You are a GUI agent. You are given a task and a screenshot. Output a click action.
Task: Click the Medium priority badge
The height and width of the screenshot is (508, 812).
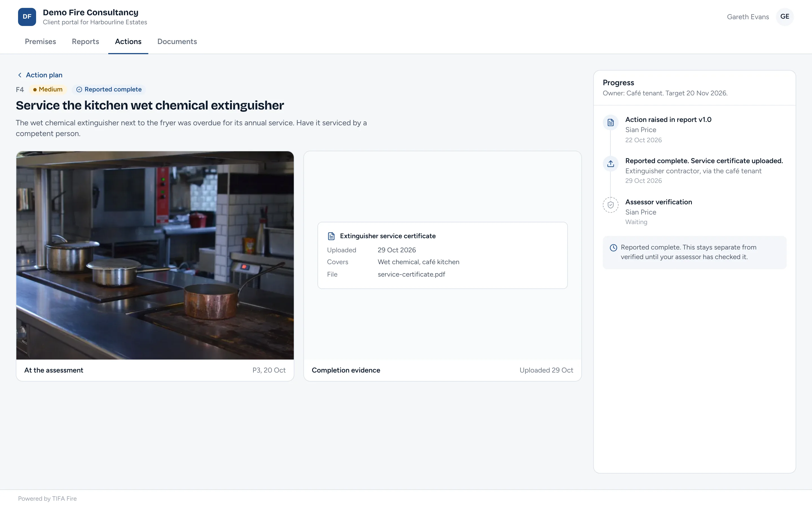click(48, 89)
